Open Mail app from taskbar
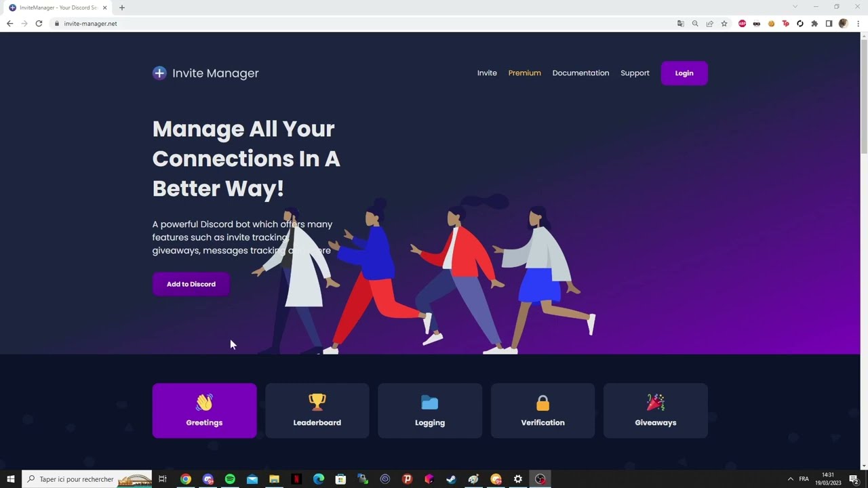Image resolution: width=868 pixels, height=488 pixels. [252, 479]
